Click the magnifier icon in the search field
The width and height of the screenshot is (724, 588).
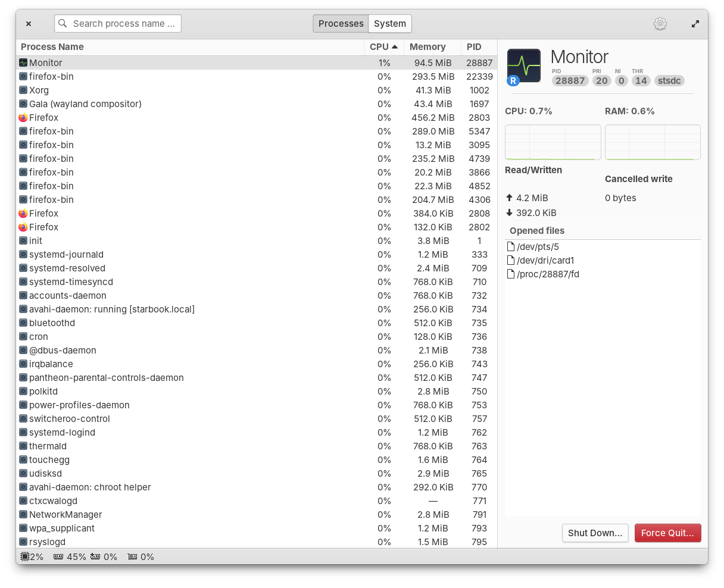63,23
